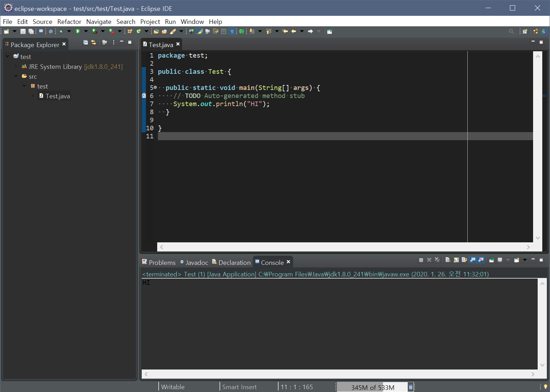Select Test.java in Package Explorer
The width and height of the screenshot is (550, 392).
pos(58,96)
